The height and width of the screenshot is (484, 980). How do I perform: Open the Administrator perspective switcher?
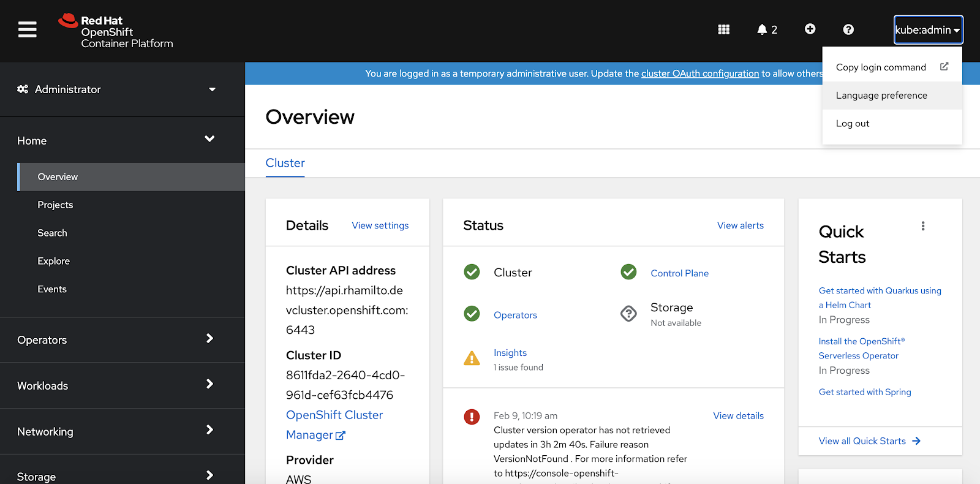116,89
